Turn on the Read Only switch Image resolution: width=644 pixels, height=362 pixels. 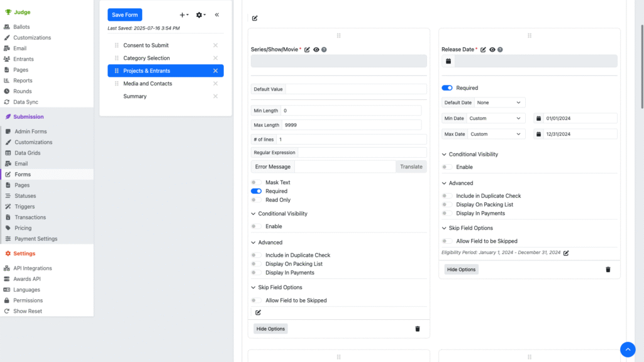[256, 200]
